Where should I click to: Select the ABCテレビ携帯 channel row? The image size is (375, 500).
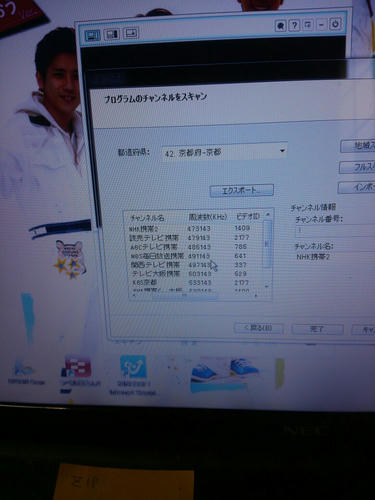(x=196, y=247)
